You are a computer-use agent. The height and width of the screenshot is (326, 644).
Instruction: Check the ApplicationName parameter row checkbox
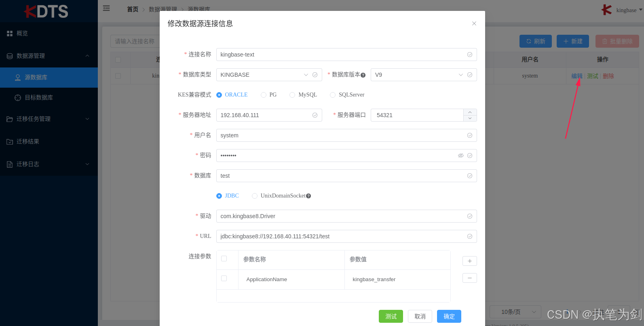(224, 278)
